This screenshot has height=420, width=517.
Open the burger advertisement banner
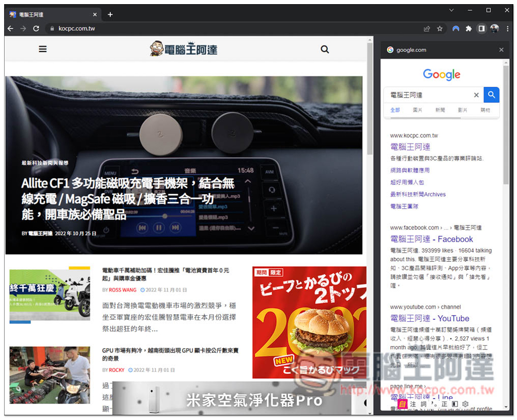coord(309,322)
